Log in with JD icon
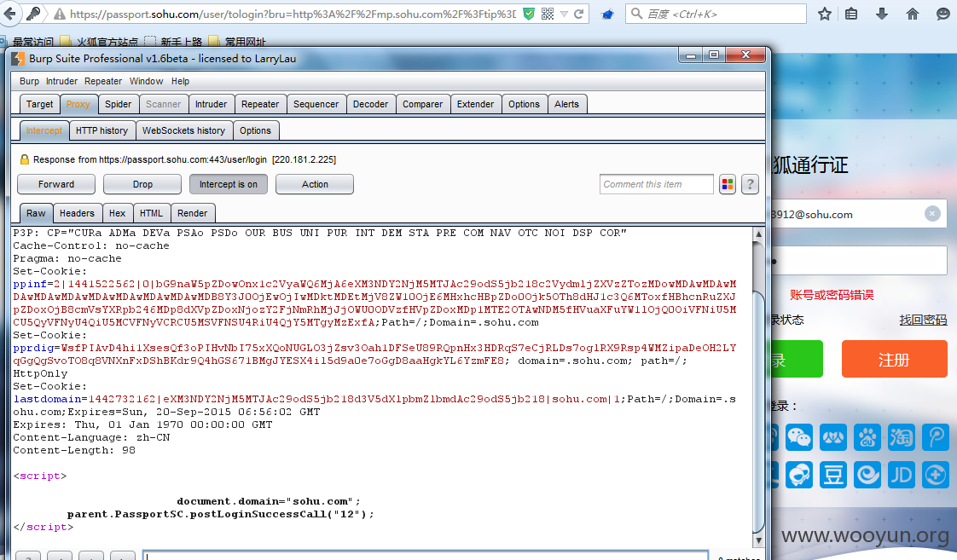The height and width of the screenshot is (560, 957). 902,475
